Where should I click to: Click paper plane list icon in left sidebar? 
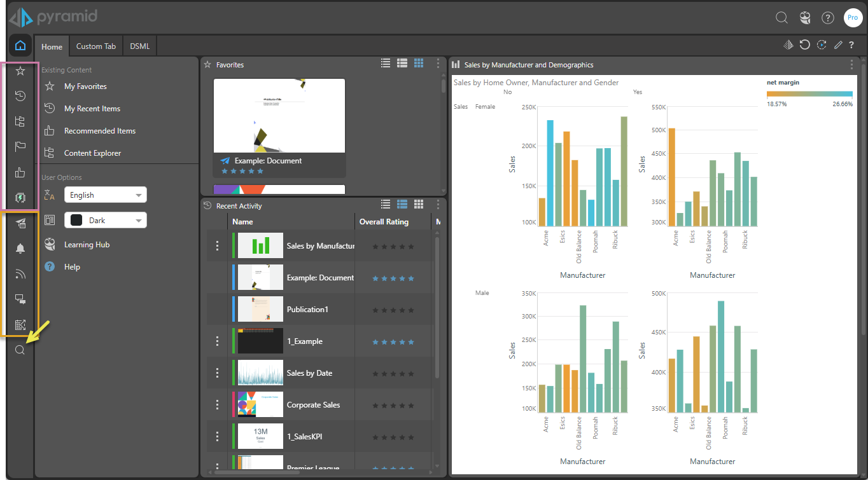pyautogui.click(x=20, y=223)
